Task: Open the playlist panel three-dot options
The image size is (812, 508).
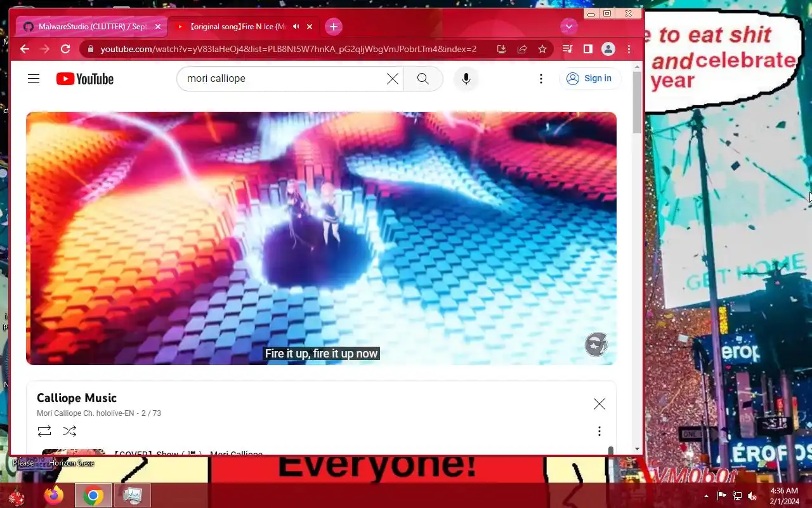Action: (x=599, y=431)
